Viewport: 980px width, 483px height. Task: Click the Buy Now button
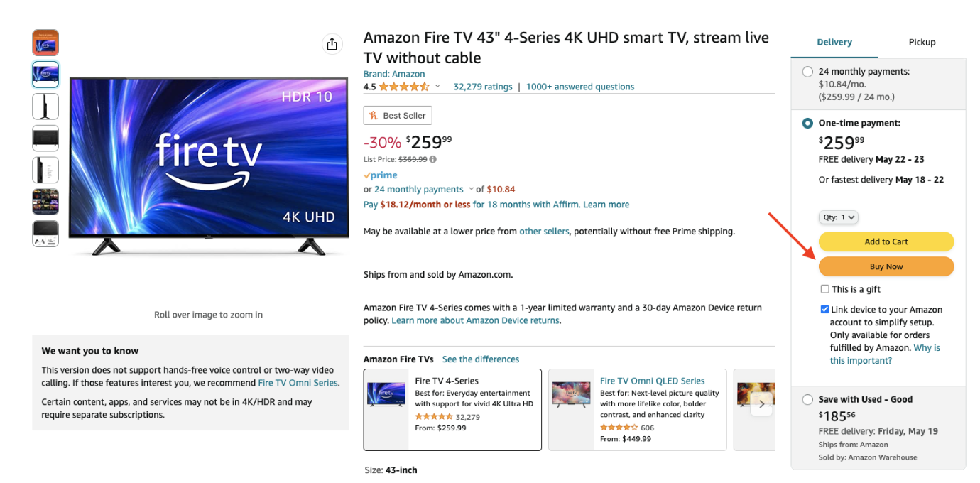pos(886,266)
